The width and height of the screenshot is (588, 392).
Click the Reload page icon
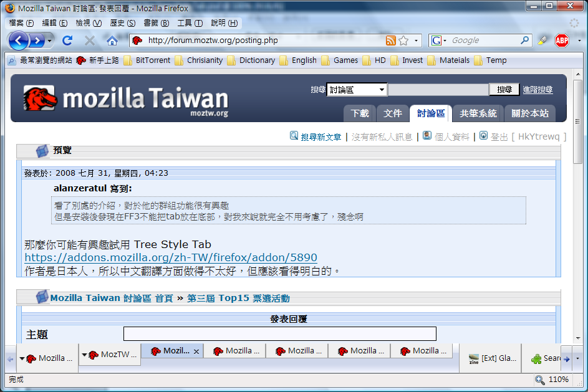pos(67,41)
